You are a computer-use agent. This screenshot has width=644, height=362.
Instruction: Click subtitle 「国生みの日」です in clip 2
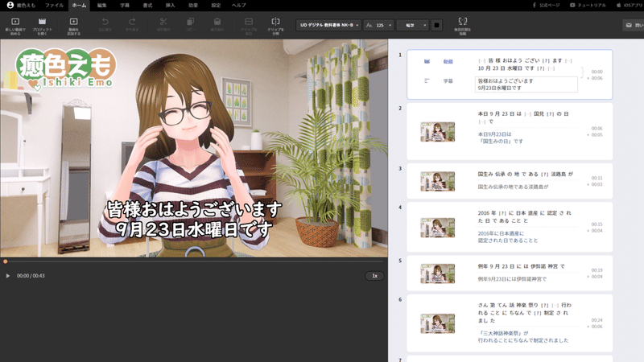click(x=501, y=142)
